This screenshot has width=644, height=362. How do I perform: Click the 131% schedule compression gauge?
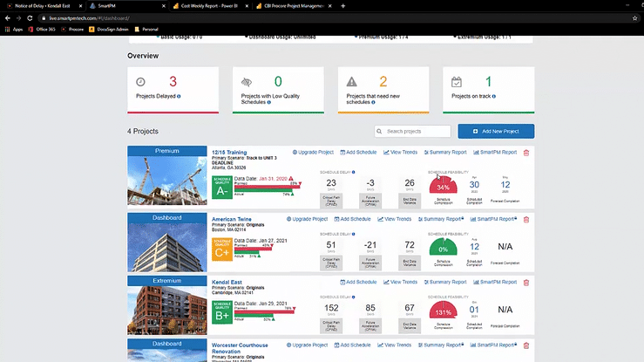pos(444,310)
